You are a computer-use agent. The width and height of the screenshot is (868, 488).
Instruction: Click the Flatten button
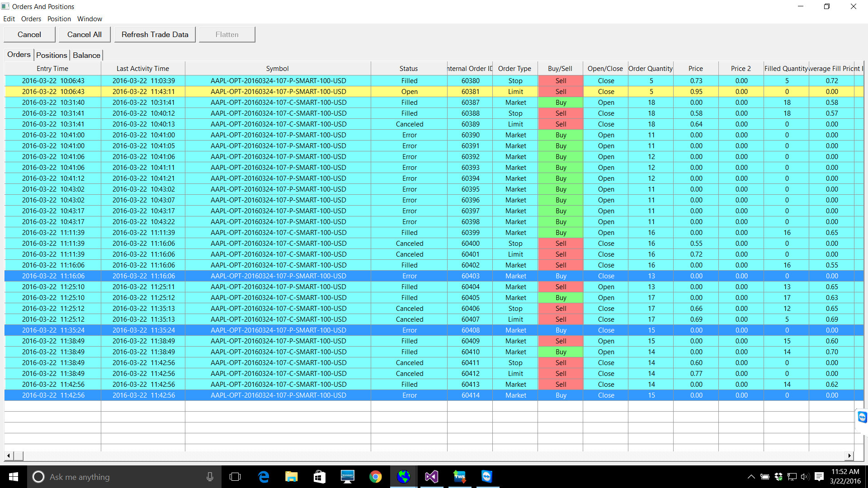click(x=227, y=34)
